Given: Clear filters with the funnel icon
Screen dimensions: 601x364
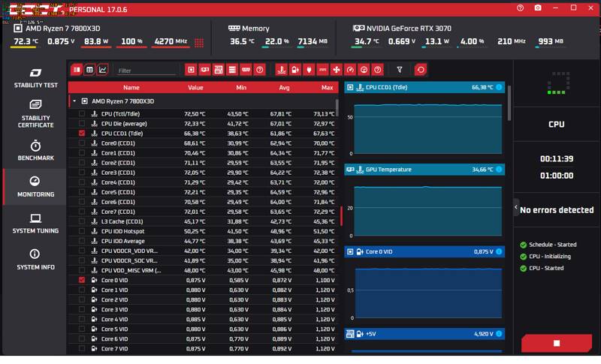Looking at the screenshot, I should (400, 70).
